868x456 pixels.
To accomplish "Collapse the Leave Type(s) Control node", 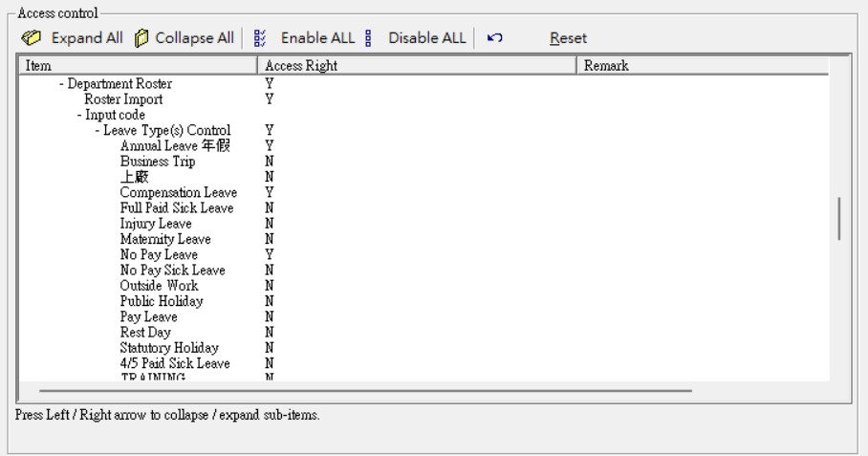I will pos(98,130).
